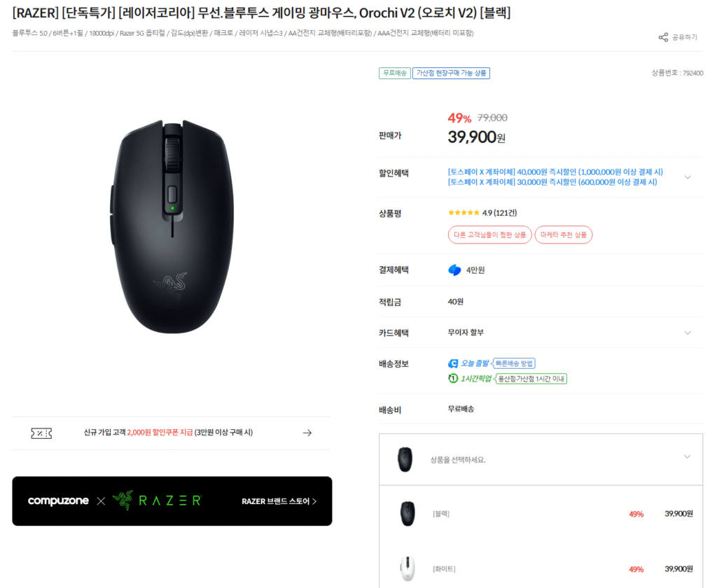Click the 마케터 추천 상품 badge
This screenshot has width=717, height=588.
pos(563,234)
